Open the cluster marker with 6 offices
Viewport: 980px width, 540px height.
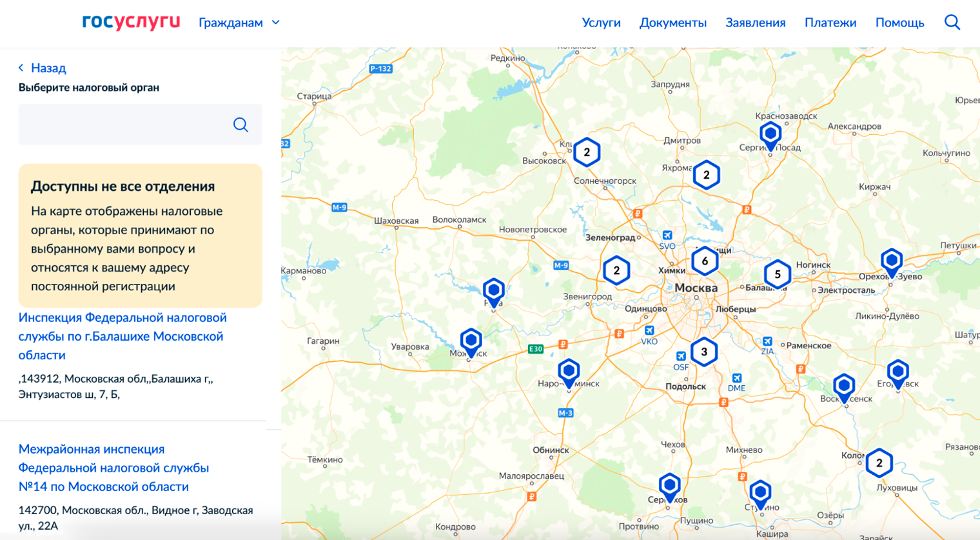click(x=704, y=261)
